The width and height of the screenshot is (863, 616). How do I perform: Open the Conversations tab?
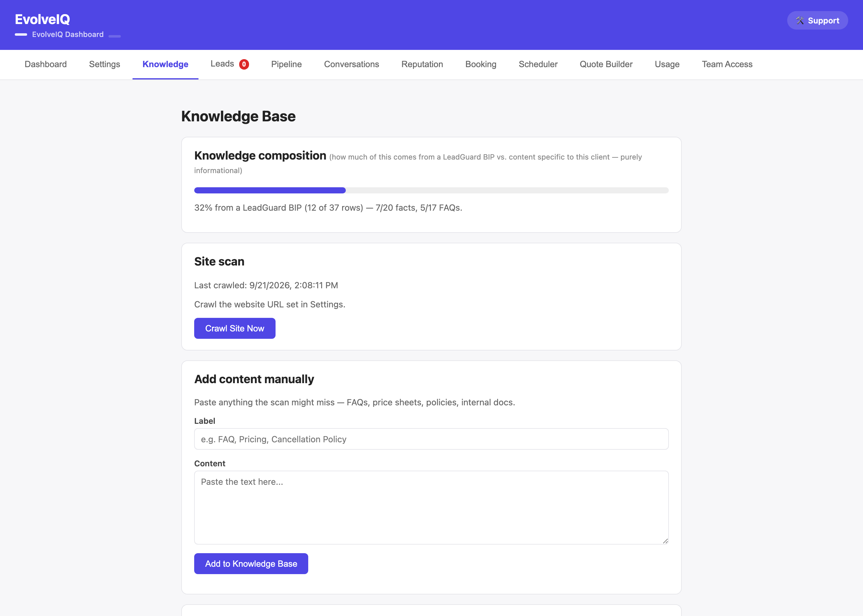351,64
